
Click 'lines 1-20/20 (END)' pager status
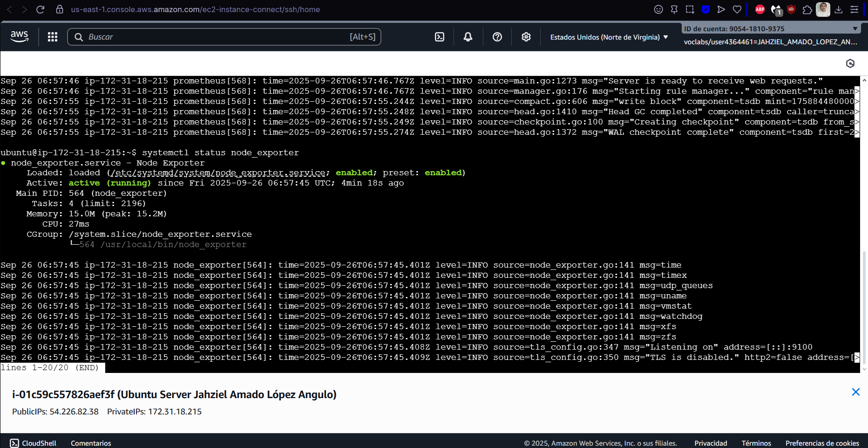(x=49, y=368)
